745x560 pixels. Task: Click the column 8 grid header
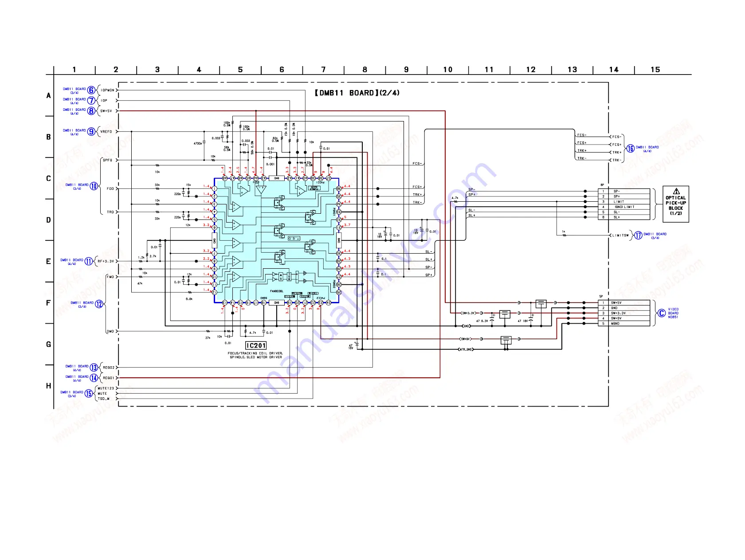365,70
